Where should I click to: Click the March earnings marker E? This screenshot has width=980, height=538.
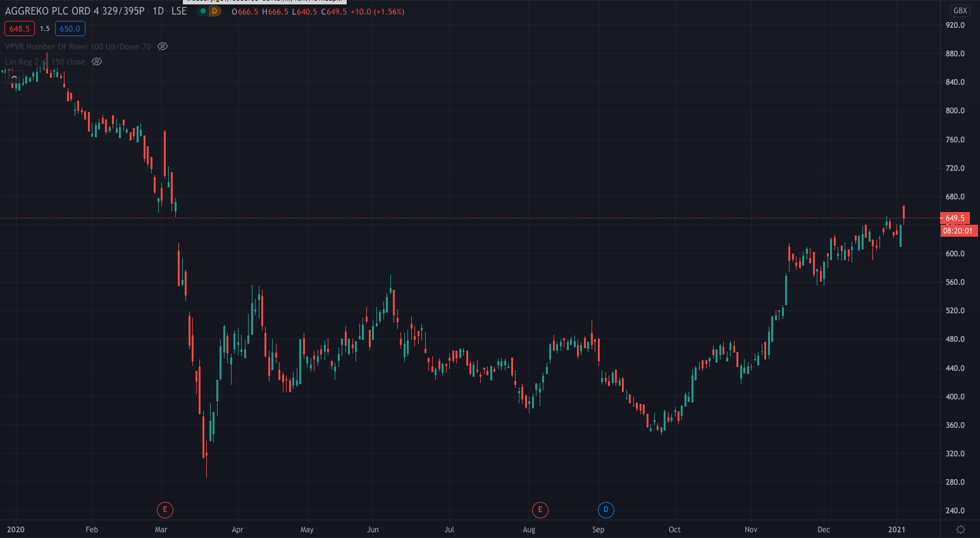coord(164,510)
